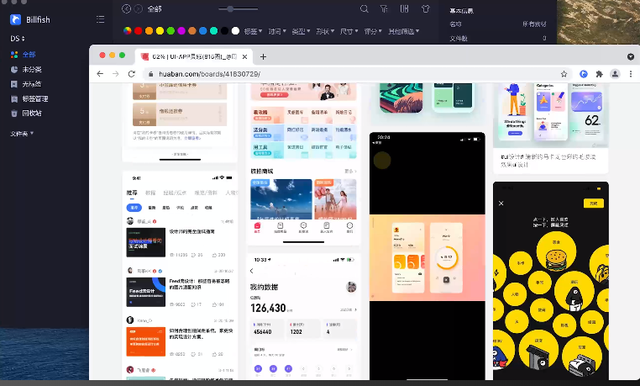Open the 形状 filter dropdown
This screenshot has width=640, height=386.
[325, 31]
